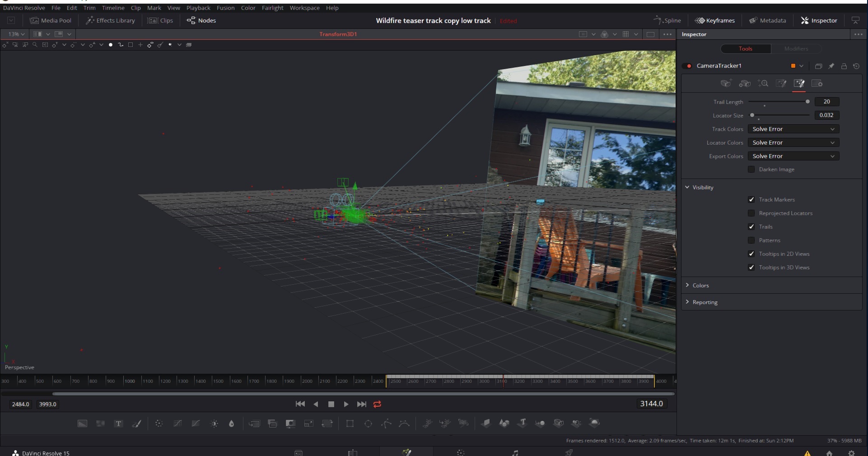
Task: Select the FastNoise tool icon
Action: click(100, 423)
